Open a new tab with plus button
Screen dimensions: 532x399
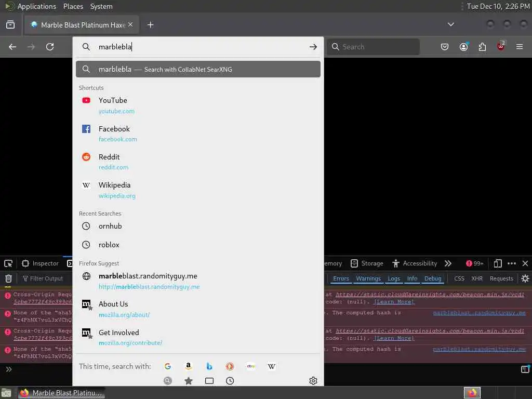pyautogui.click(x=150, y=25)
